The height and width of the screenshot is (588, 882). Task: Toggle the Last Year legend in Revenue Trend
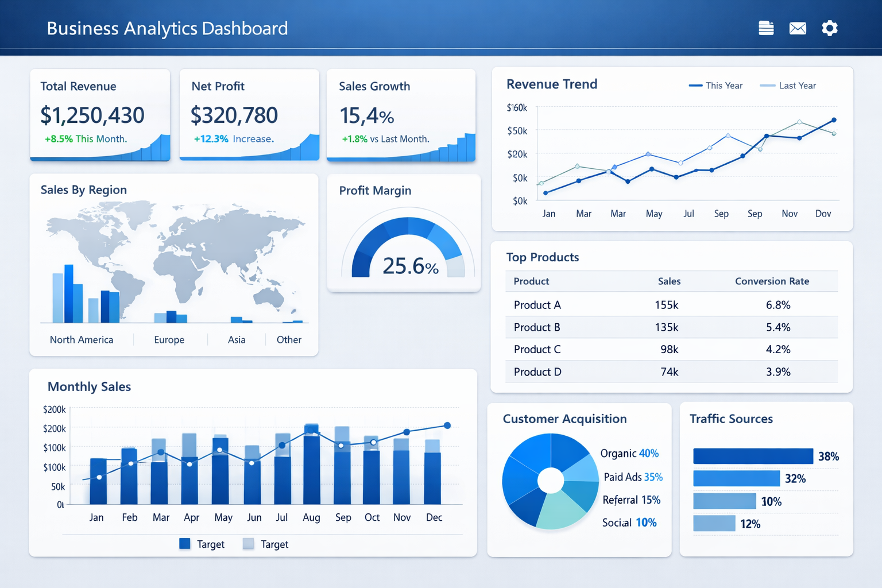point(788,85)
